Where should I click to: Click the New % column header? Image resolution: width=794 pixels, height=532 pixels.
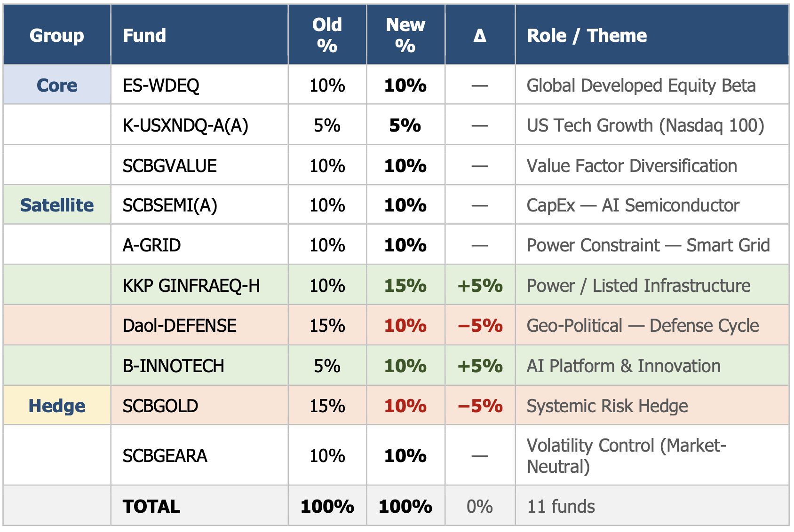pyautogui.click(x=405, y=35)
